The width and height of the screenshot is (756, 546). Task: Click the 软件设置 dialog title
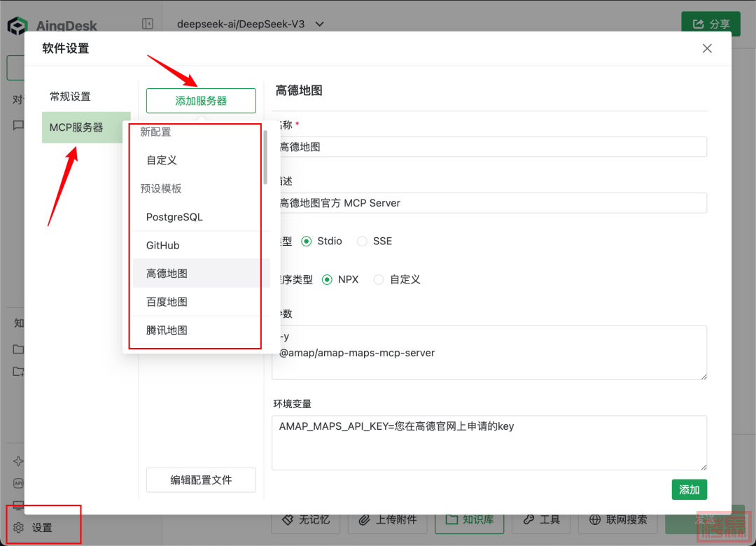click(x=66, y=48)
